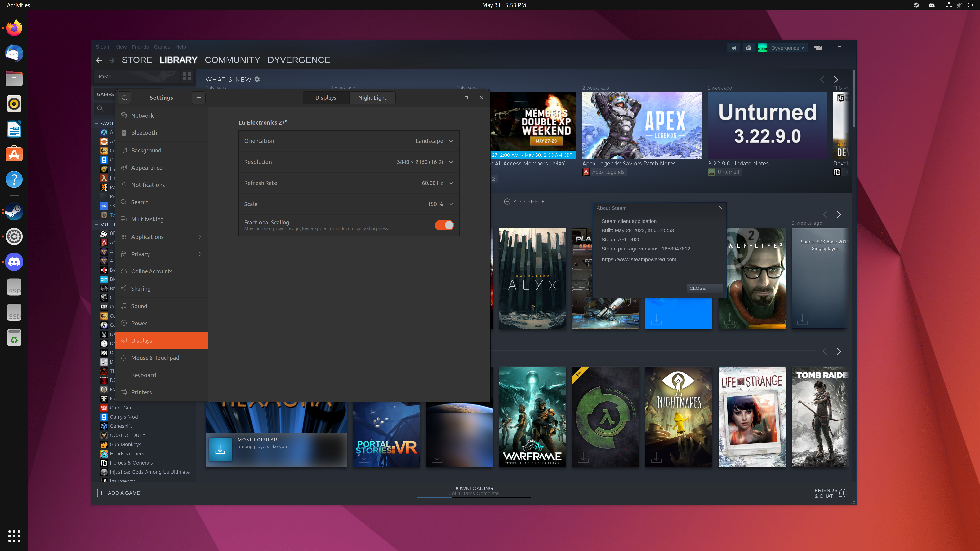Open the Keyboard settings panel
The height and width of the screenshot is (551, 980).
[162, 375]
